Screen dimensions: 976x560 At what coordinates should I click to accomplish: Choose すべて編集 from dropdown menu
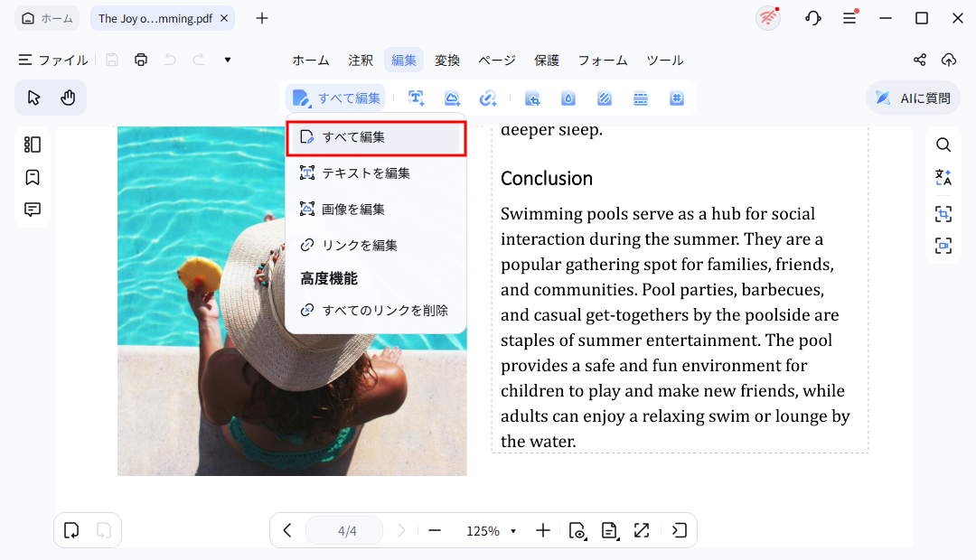coord(376,137)
